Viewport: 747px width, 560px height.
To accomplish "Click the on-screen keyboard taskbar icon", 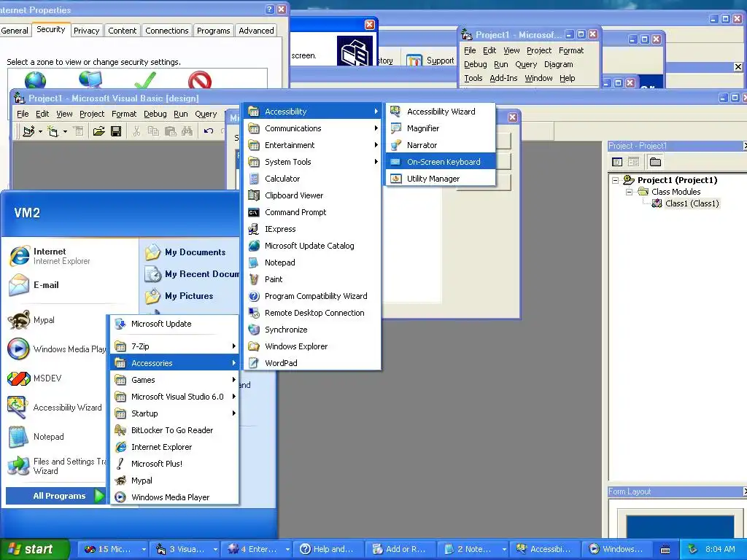I will 665,550.
